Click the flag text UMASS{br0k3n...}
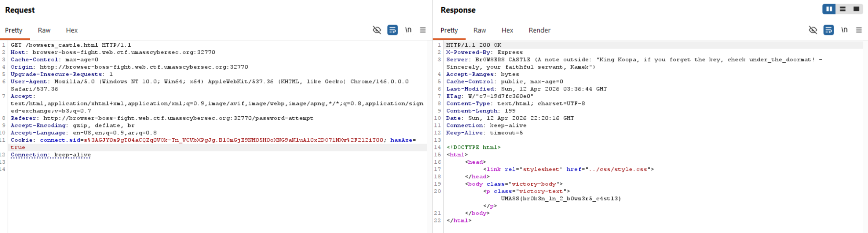Image resolution: width=868 pixels, height=233 pixels. coord(561,199)
